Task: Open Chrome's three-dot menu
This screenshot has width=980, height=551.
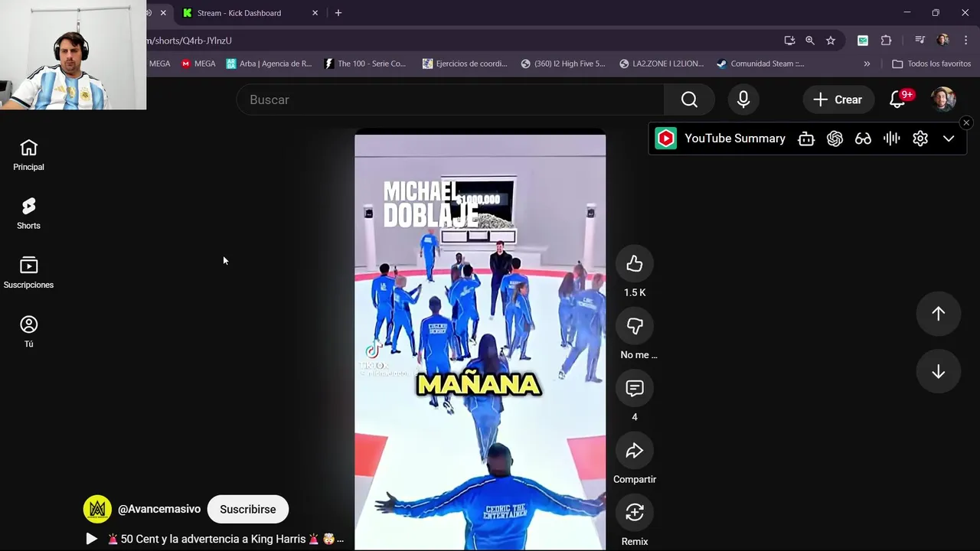Action: [x=966, y=41]
